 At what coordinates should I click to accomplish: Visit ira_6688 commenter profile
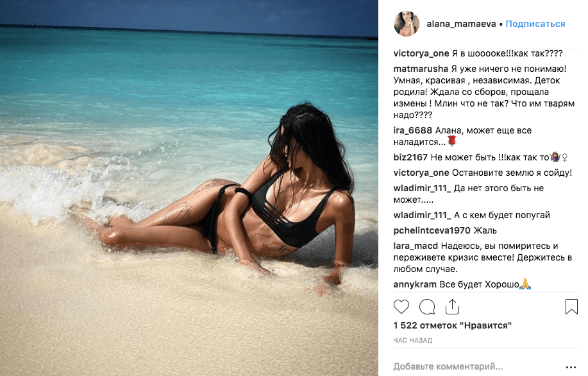click(412, 131)
